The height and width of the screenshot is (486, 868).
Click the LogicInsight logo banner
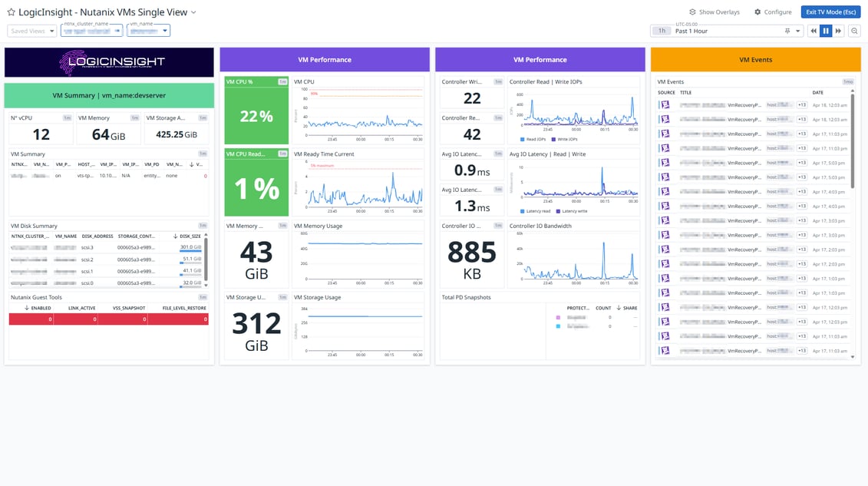(109, 62)
